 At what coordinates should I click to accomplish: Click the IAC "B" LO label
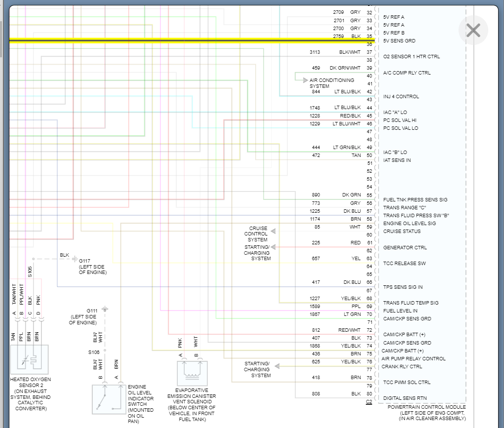(395, 152)
